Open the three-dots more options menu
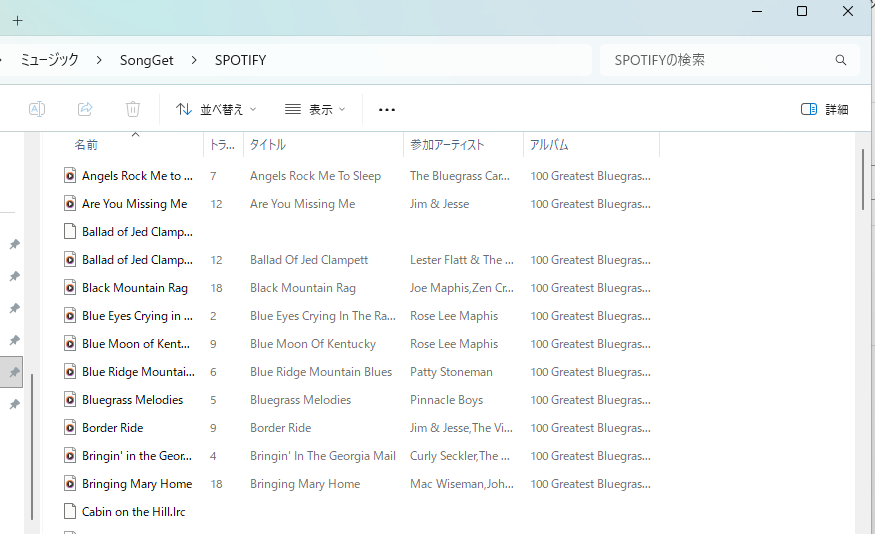 (387, 109)
